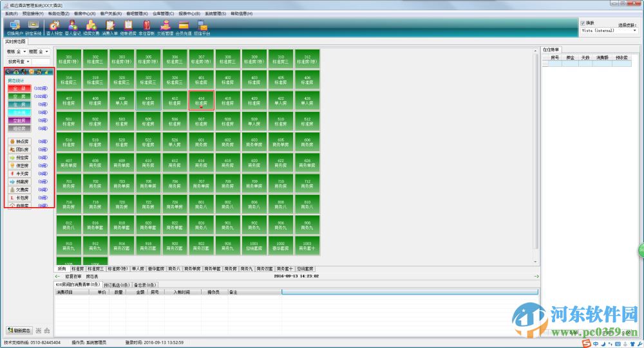This screenshot has width=644, height=348.
Task: Click the gray 维修房 maintenance status button
Action: [x=19, y=129]
